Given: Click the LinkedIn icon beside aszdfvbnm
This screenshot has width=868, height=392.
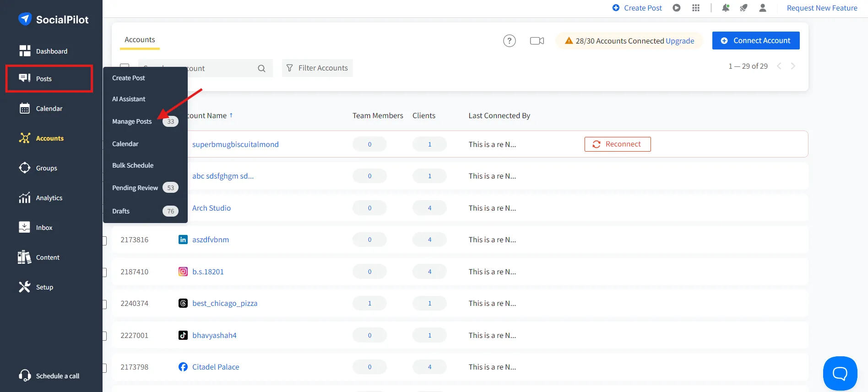Looking at the screenshot, I should point(183,240).
